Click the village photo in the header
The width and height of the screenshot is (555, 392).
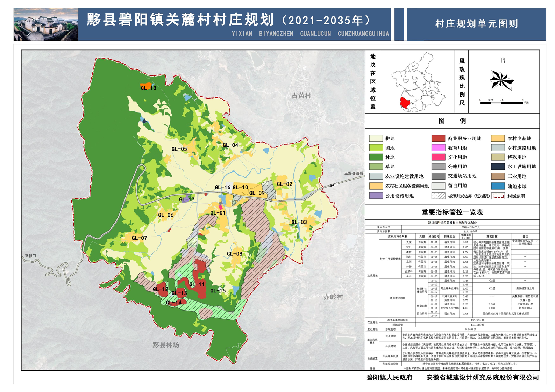[46, 24]
